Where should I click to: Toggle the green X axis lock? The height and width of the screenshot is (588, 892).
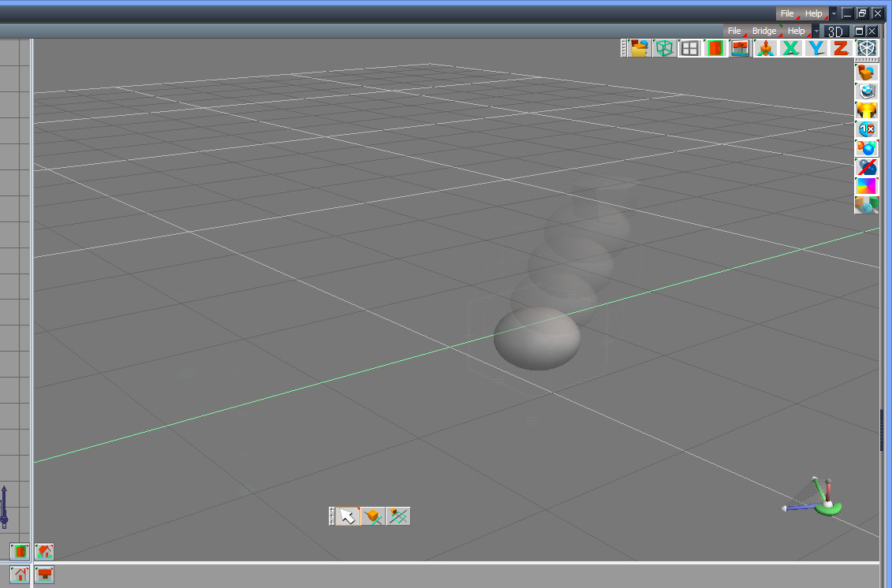coord(790,48)
